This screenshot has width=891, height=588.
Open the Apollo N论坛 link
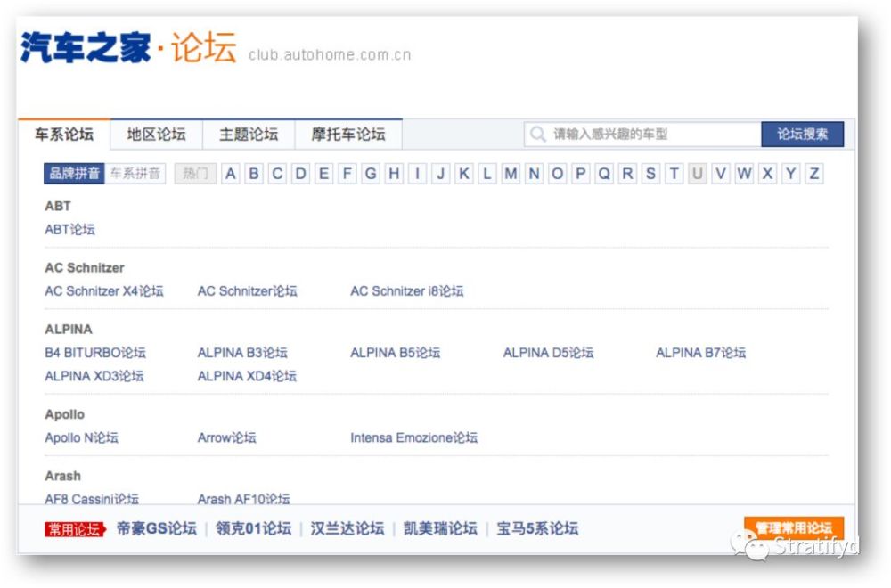(81, 438)
